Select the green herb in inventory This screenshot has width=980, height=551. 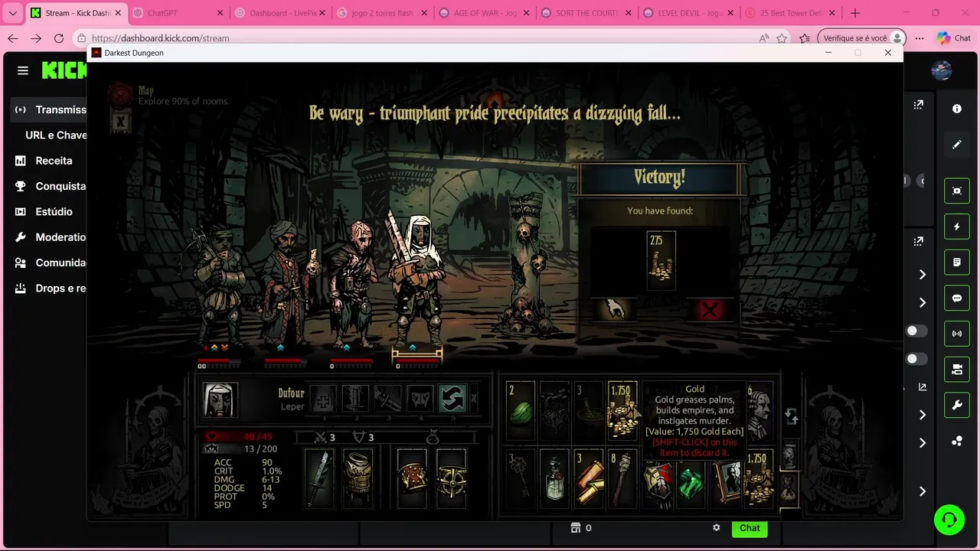point(520,412)
